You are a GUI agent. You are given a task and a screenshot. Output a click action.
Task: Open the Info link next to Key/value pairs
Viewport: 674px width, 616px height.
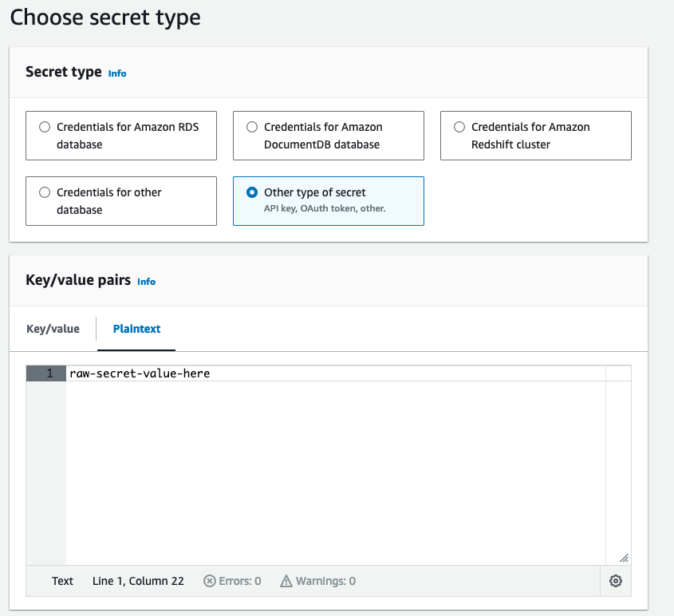146,282
